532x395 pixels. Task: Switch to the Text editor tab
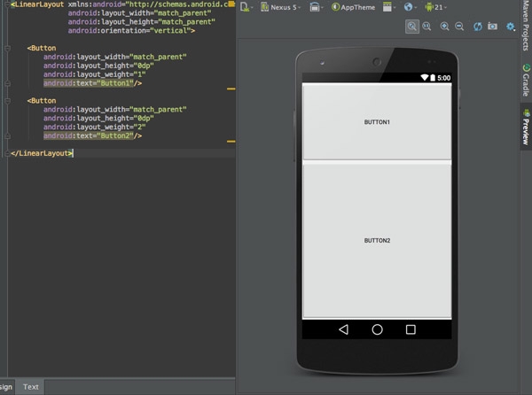tap(31, 387)
